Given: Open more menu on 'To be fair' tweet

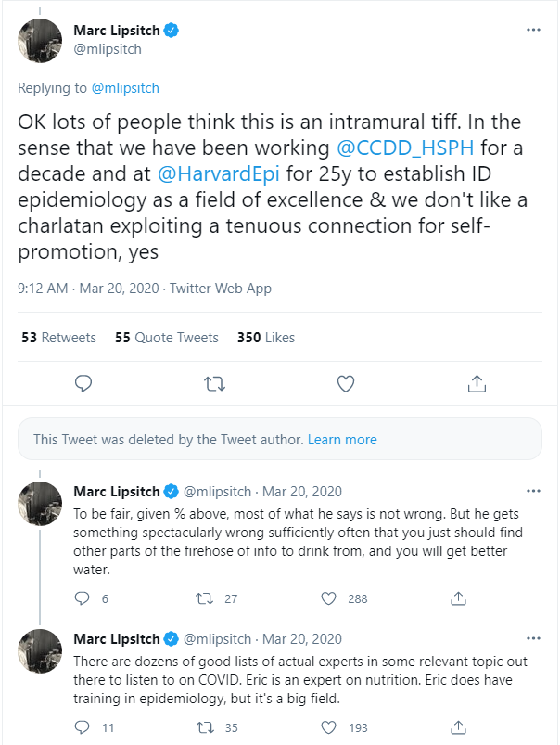Looking at the screenshot, I should (x=533, y=491).
